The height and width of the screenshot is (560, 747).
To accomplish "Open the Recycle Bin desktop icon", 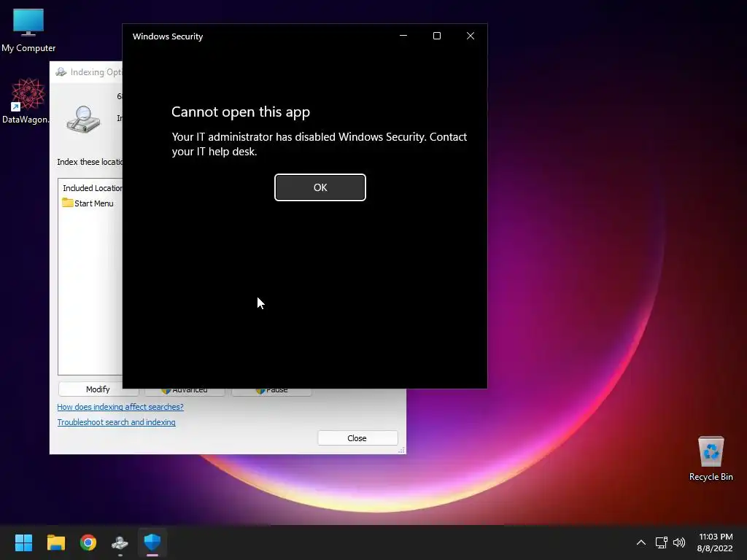I will pos(711,459).
